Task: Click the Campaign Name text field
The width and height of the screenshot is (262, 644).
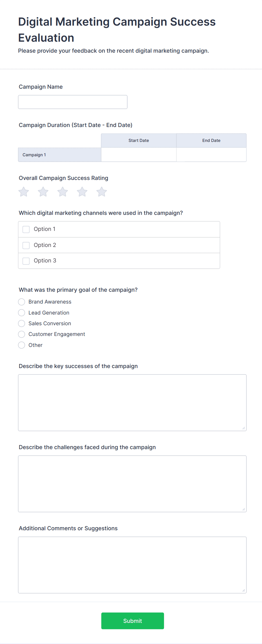Action: coord(73,102)
